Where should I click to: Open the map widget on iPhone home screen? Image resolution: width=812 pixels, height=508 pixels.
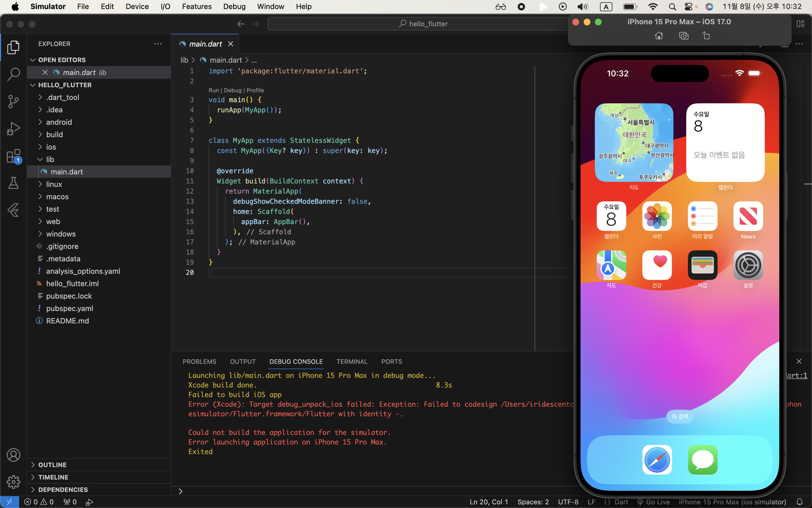click(634, 143)
